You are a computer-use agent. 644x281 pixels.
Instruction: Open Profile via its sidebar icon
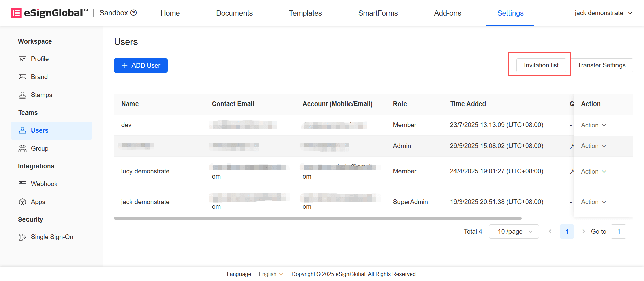click(22, 59)
